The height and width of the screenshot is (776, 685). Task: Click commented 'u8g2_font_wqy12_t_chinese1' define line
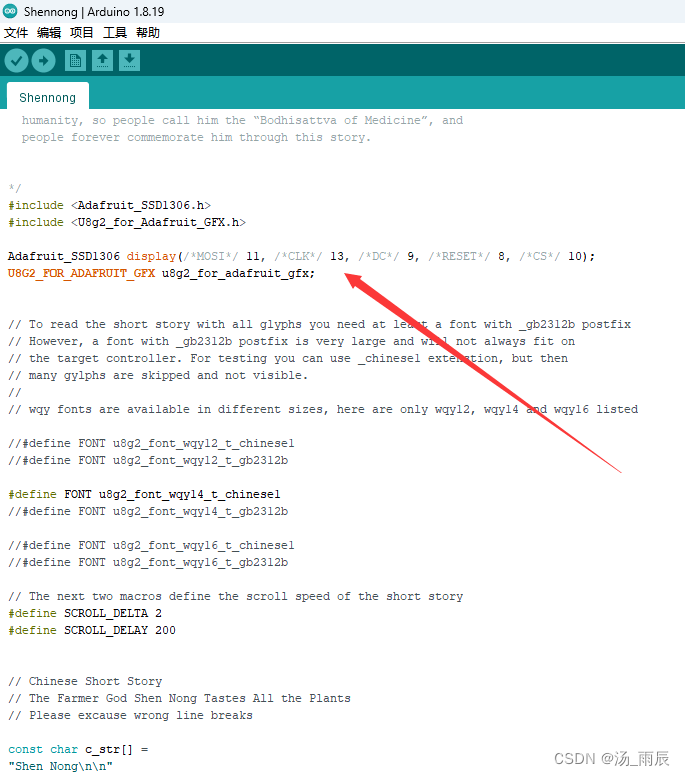tap(151, 443)
